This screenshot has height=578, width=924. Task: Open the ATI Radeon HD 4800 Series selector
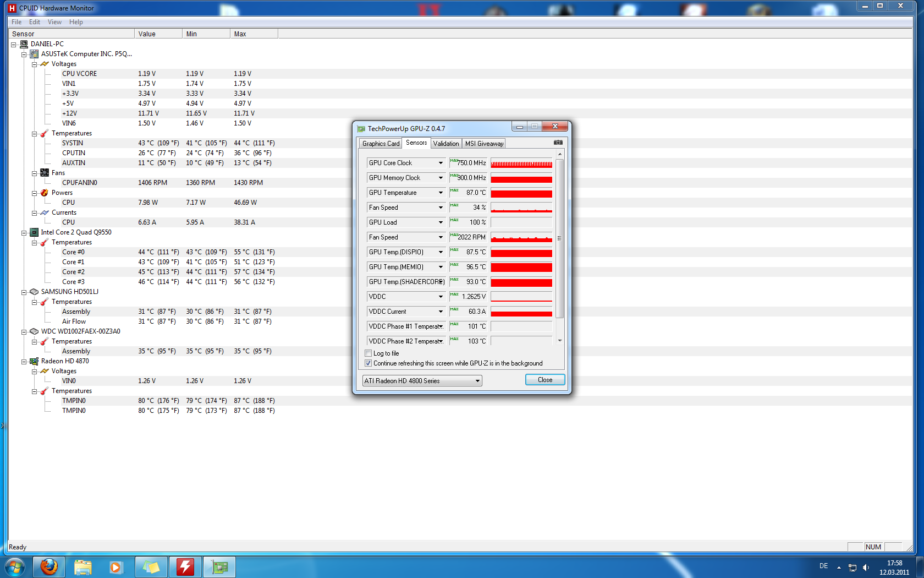422,381
